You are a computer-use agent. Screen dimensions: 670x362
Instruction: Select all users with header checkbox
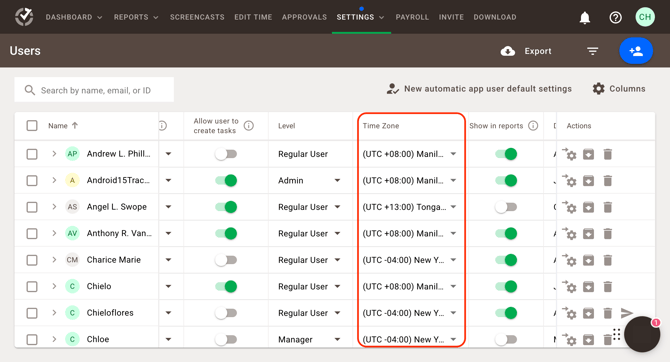(32, 126)
